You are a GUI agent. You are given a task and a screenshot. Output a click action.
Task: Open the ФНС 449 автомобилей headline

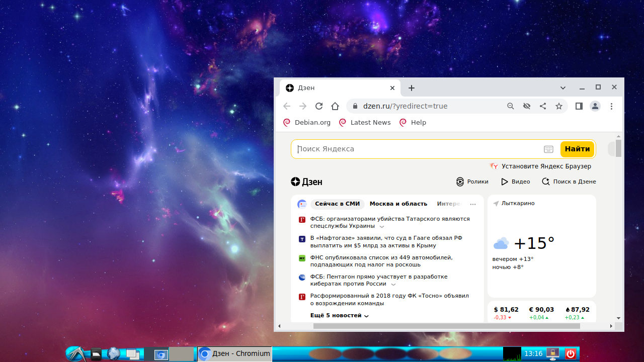pyautogui.click(x=381, y=261)
